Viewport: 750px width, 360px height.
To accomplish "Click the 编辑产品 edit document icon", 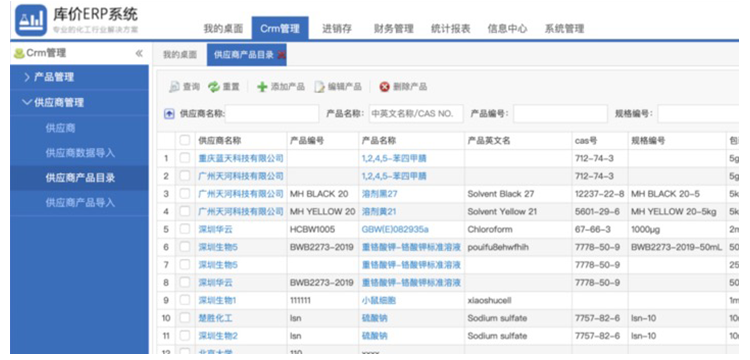I will tap(320, 87).
